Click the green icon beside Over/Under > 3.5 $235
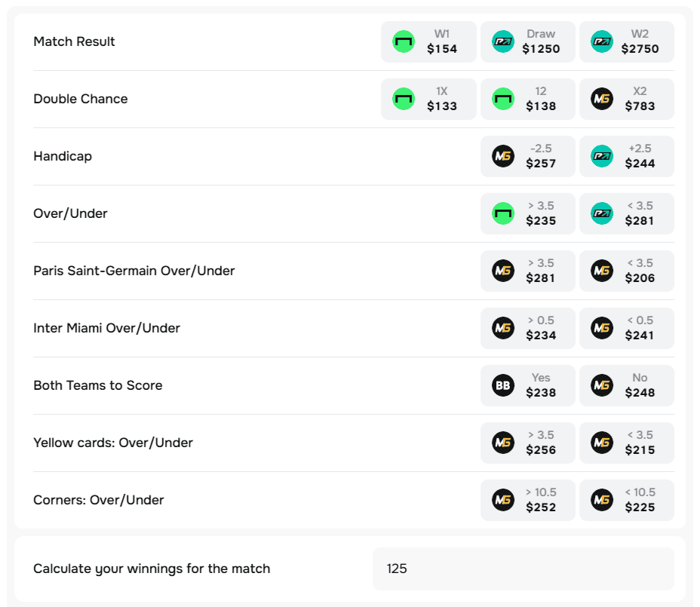 (x=502, y=213)
